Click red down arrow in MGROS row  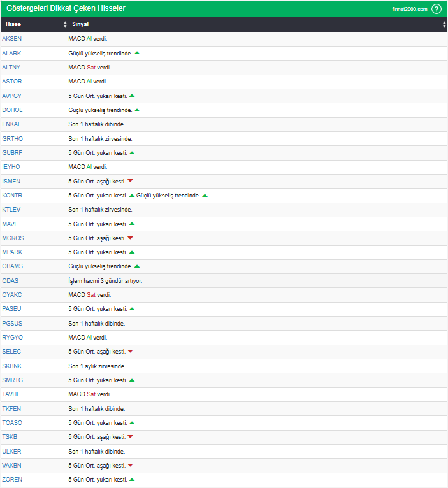click(x=130, y=238)
